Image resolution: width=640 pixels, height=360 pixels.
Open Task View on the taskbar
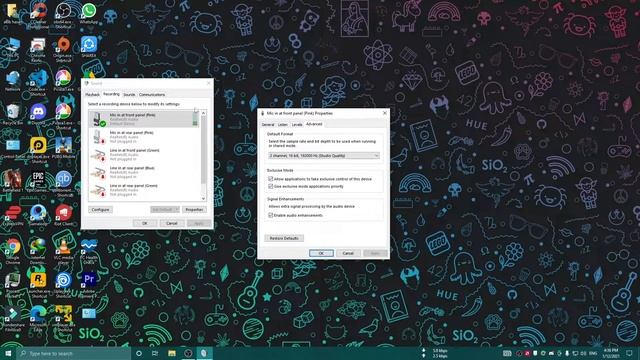155,353
